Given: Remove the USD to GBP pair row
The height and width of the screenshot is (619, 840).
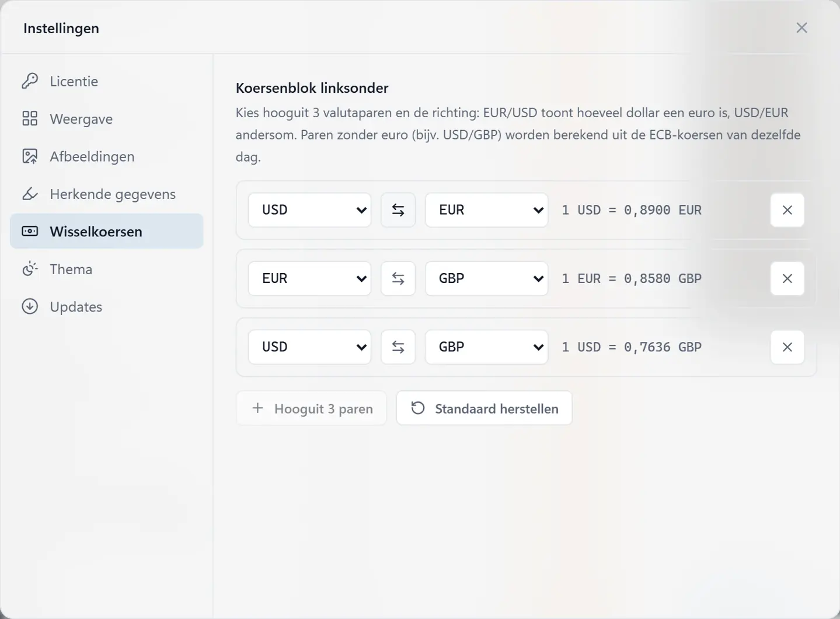Looking at the screenshot, I should click(x=787, y=347).
